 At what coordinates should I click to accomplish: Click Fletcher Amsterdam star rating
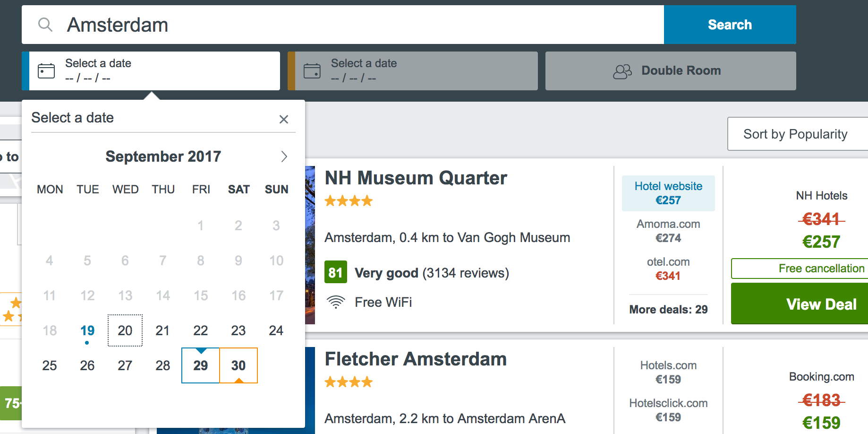tap(349, 382)
